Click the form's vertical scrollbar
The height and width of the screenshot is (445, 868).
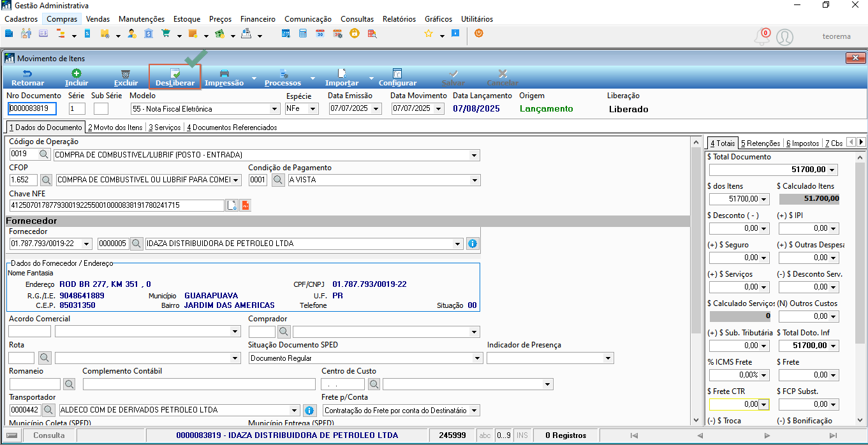[696, 281]
